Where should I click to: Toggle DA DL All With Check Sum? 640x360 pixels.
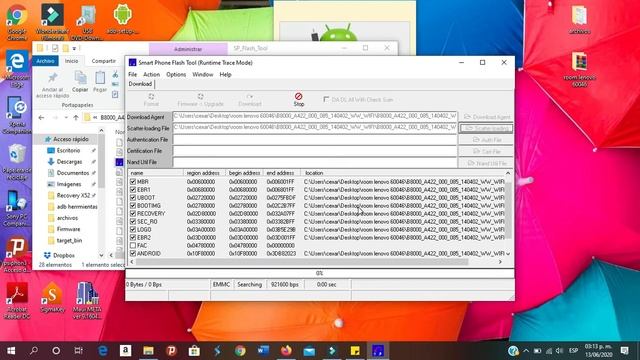(326, 99)
